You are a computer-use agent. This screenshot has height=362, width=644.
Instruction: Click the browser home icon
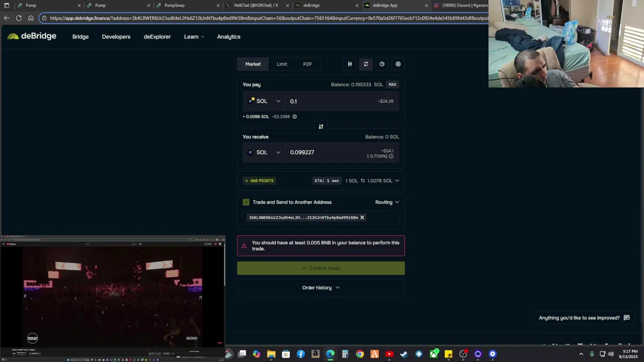point(31,18)
